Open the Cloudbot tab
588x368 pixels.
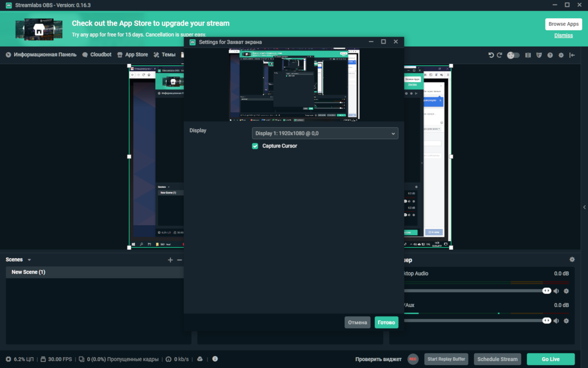click(97, 55)
